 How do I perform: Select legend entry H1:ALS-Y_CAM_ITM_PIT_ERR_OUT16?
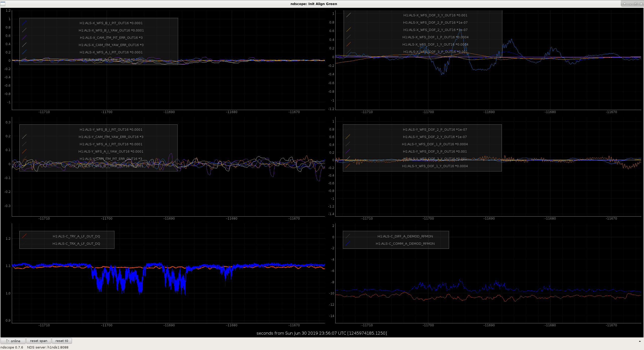[x=111, y=159]
